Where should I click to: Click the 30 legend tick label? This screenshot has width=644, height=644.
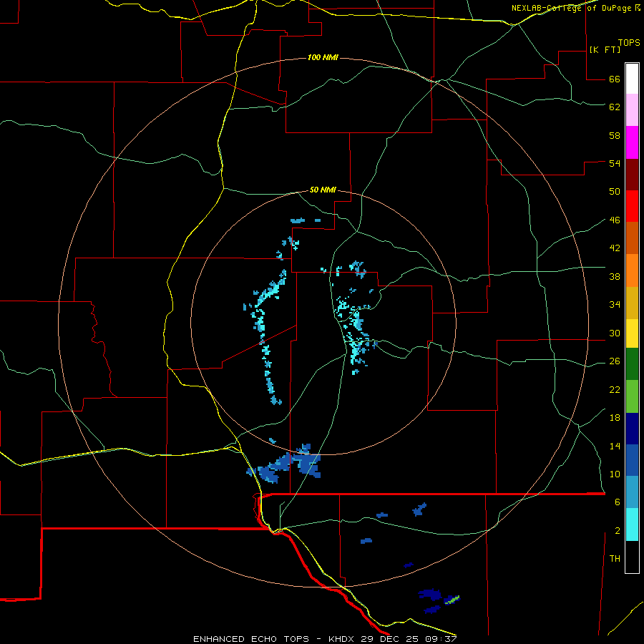[x=615, y=333]
